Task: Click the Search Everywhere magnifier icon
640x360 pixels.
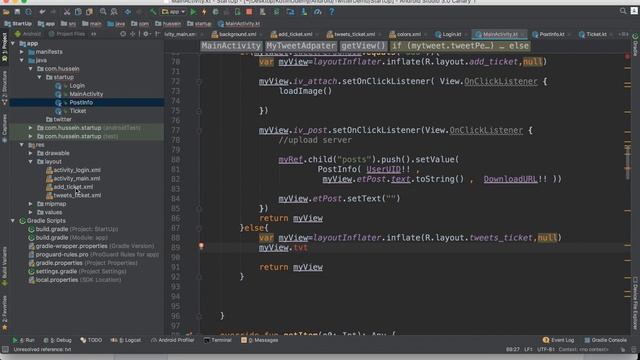Action: (623, 11)
